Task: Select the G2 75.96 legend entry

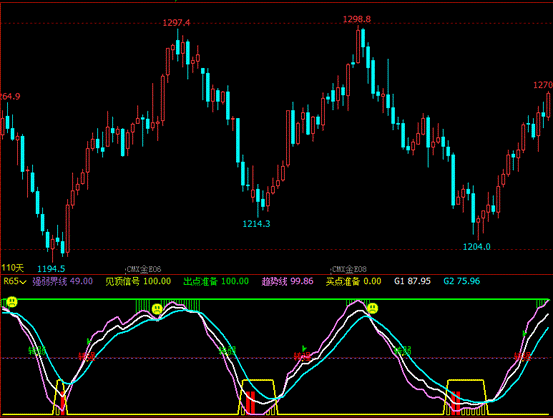Action: pos(462,281)
